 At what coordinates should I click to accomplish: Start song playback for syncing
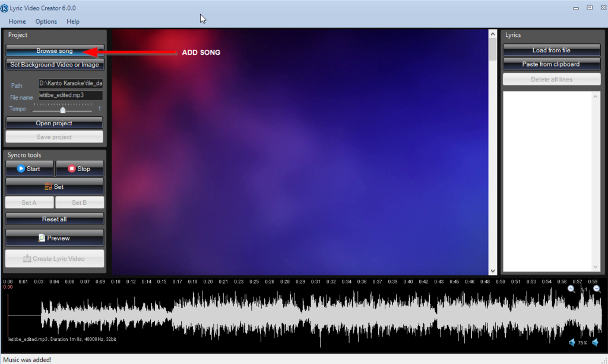[30, 169]
